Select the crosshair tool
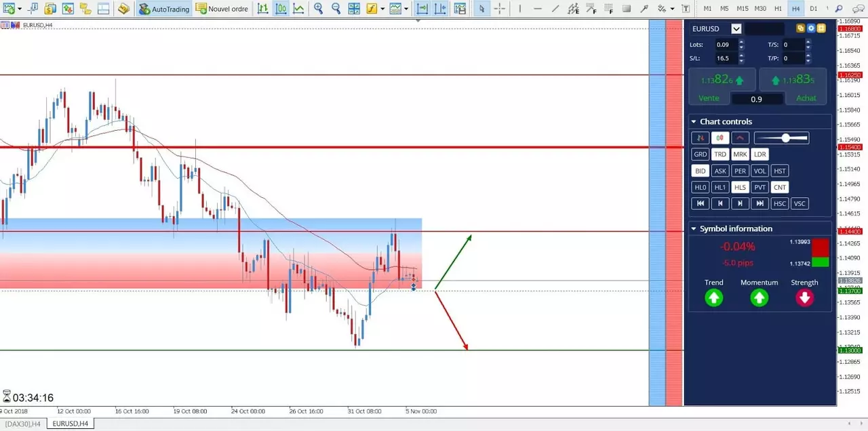Screen dimensions: 868x431 coord(500,9)
